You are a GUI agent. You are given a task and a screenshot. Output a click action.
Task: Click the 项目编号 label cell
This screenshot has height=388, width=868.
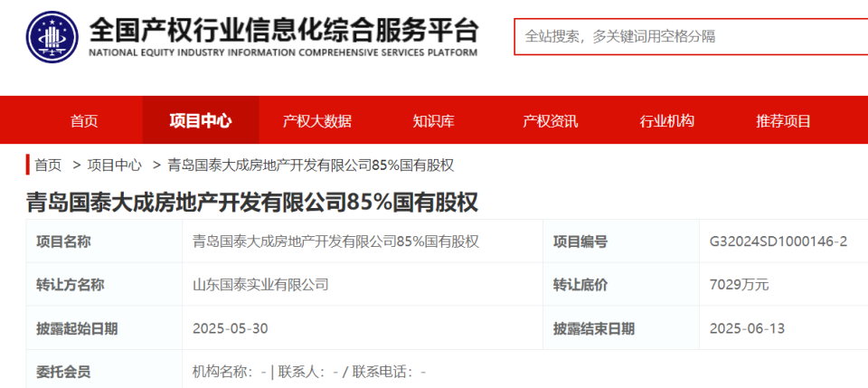click(621, 241)
